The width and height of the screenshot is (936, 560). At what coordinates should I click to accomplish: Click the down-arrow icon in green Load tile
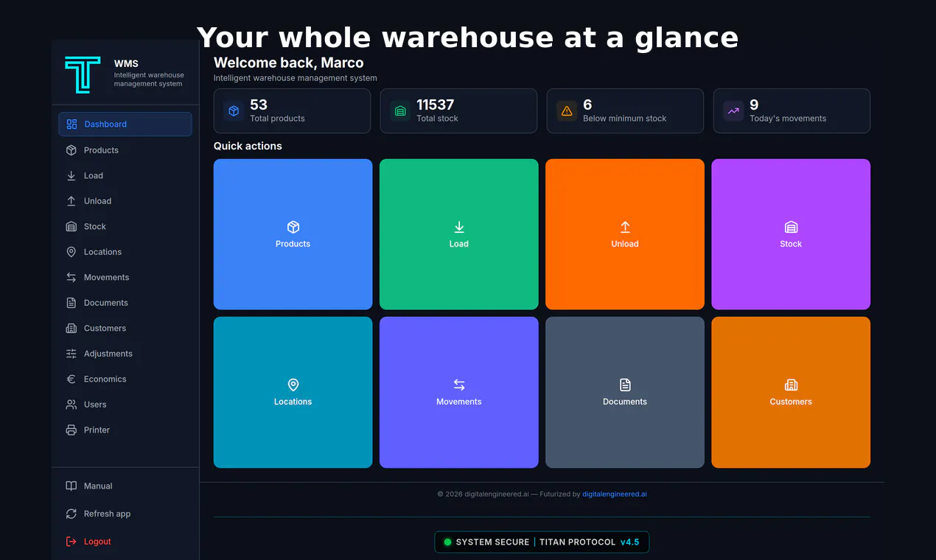click(x=459, y=227)
